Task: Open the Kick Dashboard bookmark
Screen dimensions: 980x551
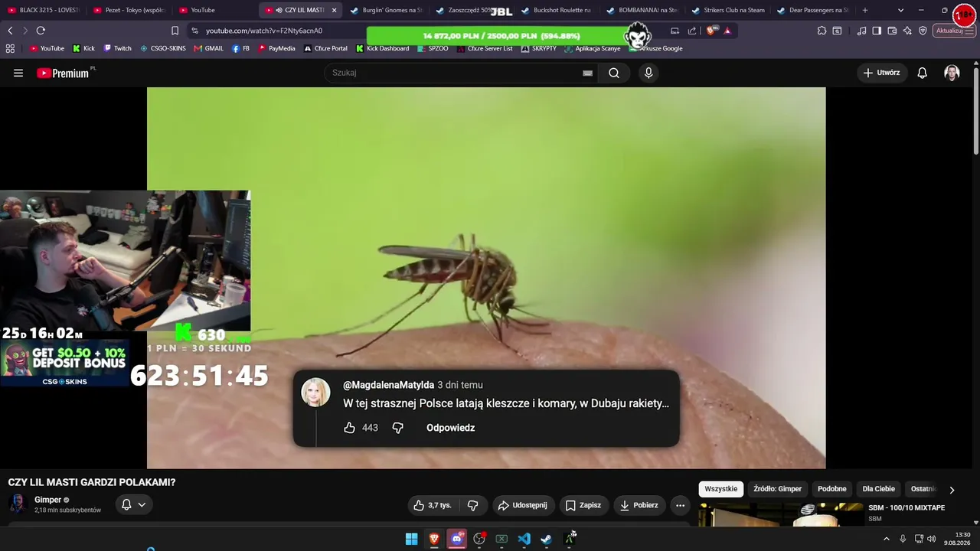Action: (x=382, y=48)
